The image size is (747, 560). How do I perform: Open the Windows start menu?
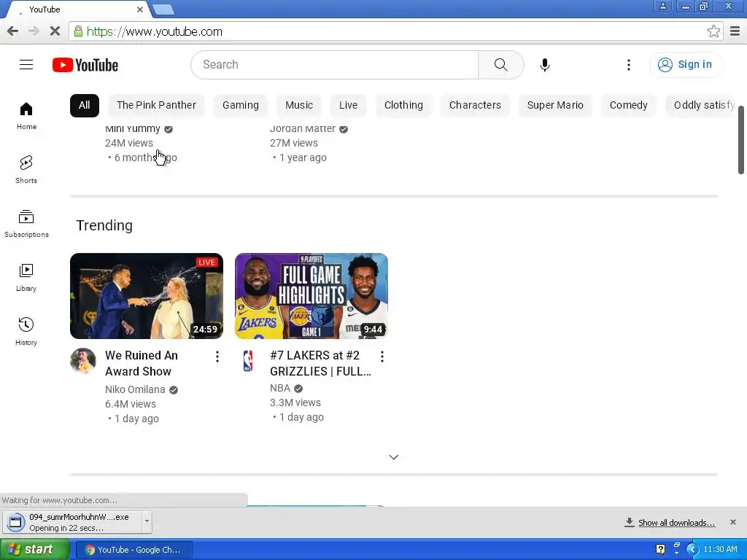pyautogui.click(x=34, y=550)
